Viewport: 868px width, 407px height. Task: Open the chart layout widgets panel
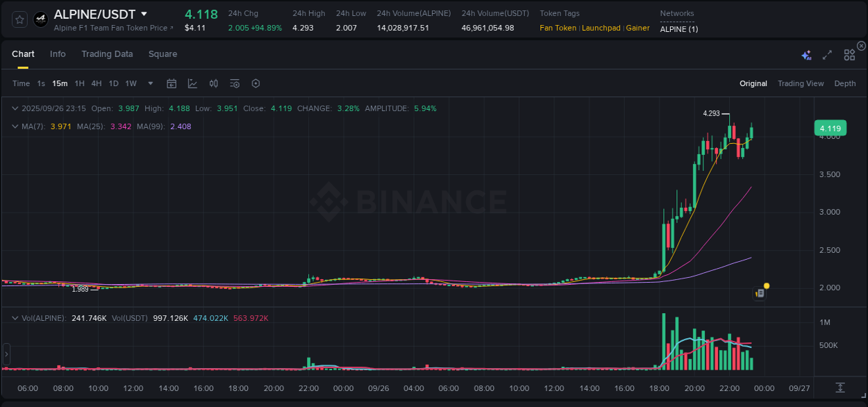(849, 54)
